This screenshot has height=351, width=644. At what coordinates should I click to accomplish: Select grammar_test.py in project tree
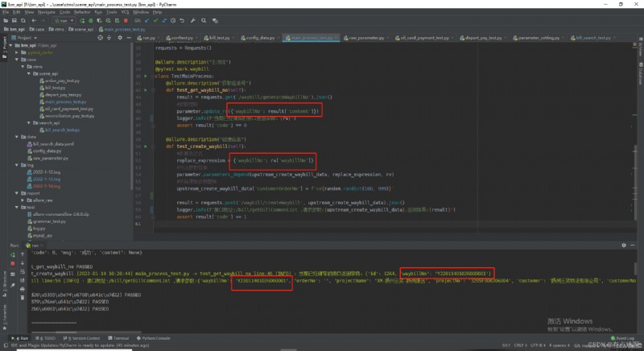pyautogui.click(x=47, y=221)
